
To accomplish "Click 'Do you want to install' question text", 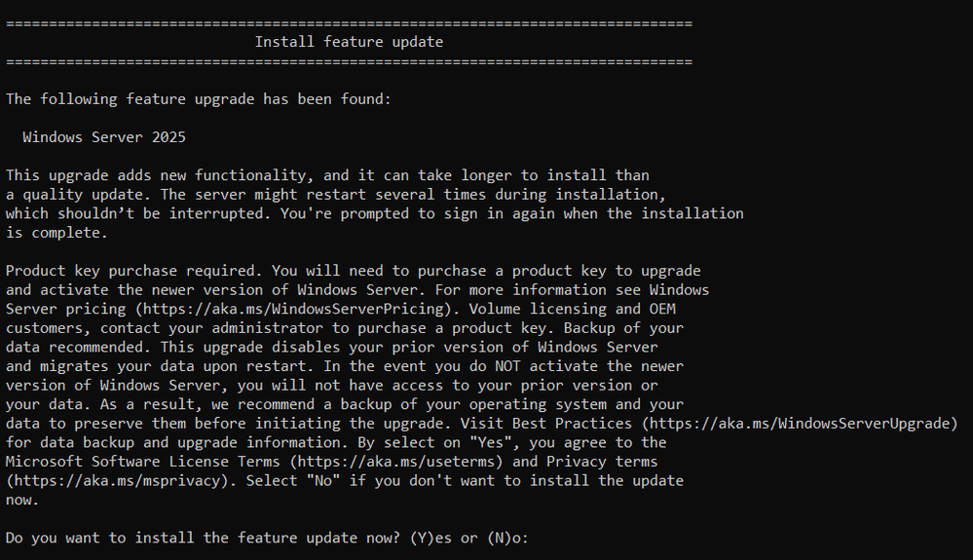I will [x=97, y=538].
